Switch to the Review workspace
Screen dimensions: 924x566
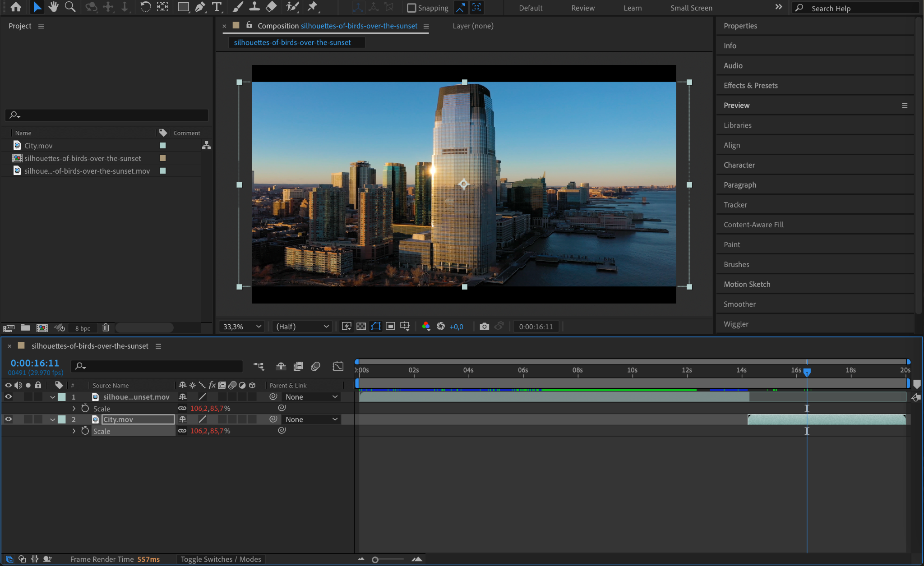pyautogui.click(x=583, y=8)
